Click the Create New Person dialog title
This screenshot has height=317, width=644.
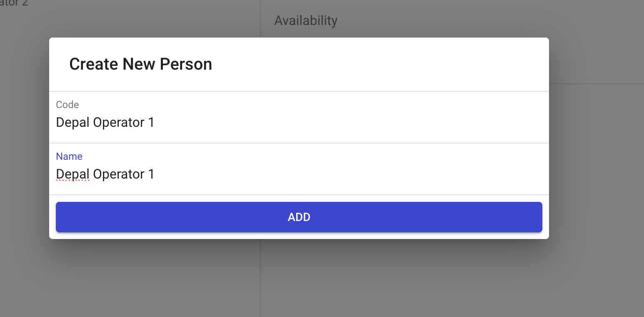point(140,64)
